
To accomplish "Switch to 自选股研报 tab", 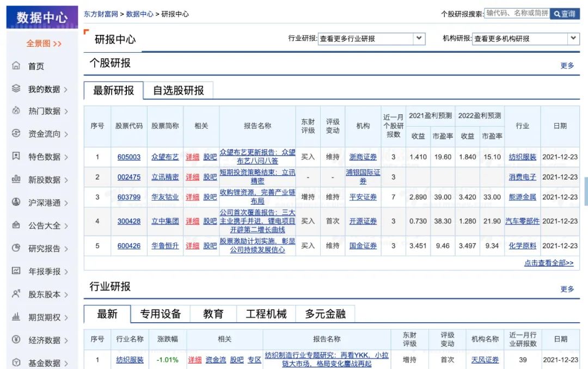I will click(x=179, y=90).
